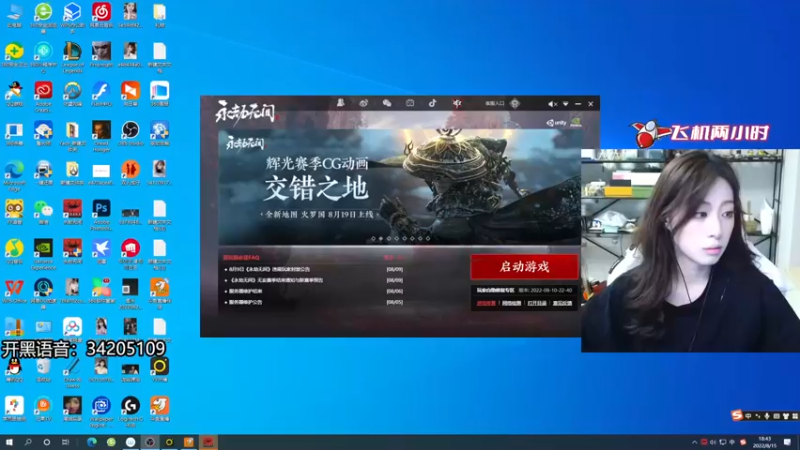
Task: Click the Sogou input method S icon
Action: click(737, 416)
